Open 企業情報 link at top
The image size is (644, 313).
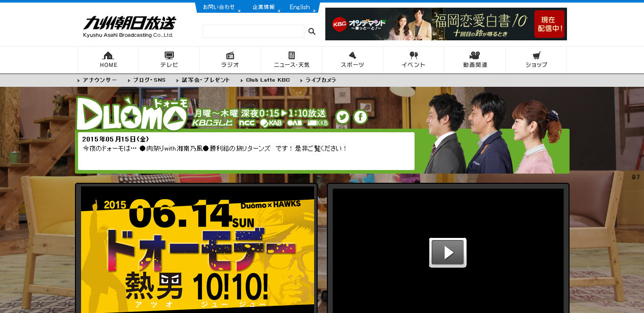[x=264, y=7]
